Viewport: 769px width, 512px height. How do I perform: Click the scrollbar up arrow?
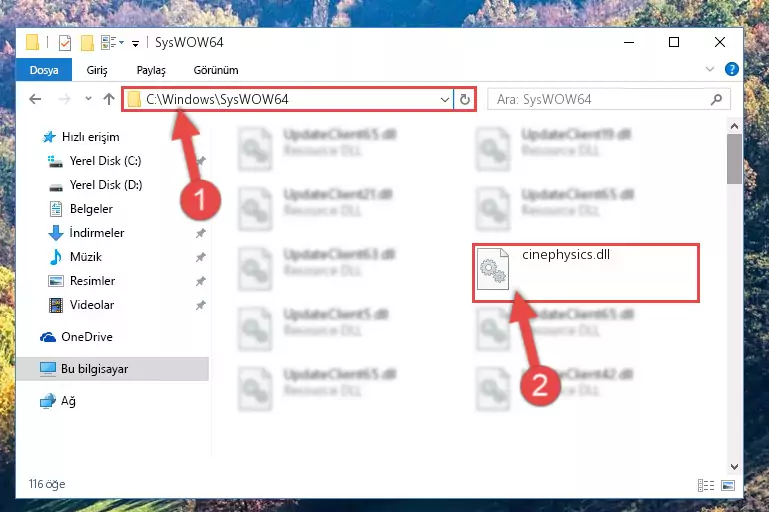[x=734, y=127]
